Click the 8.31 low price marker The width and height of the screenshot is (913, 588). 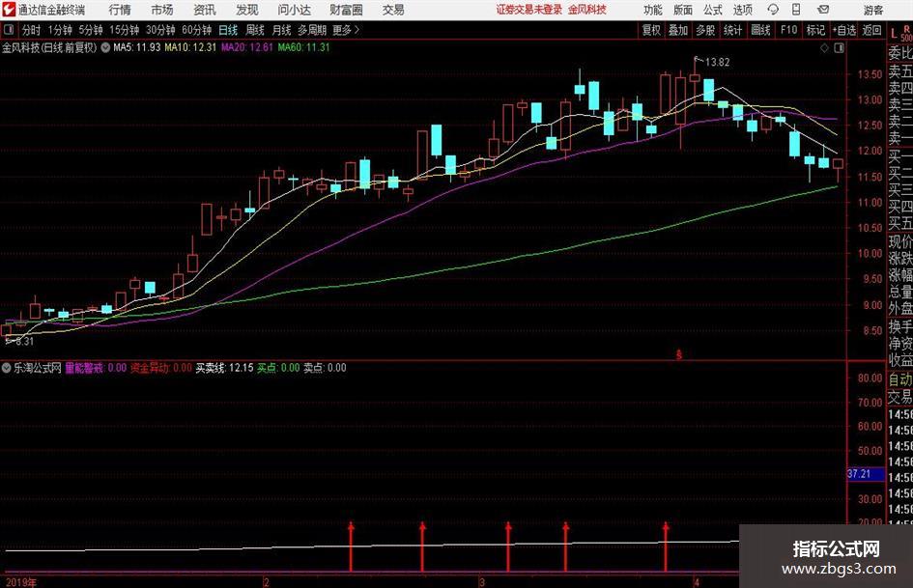point(24,342)
